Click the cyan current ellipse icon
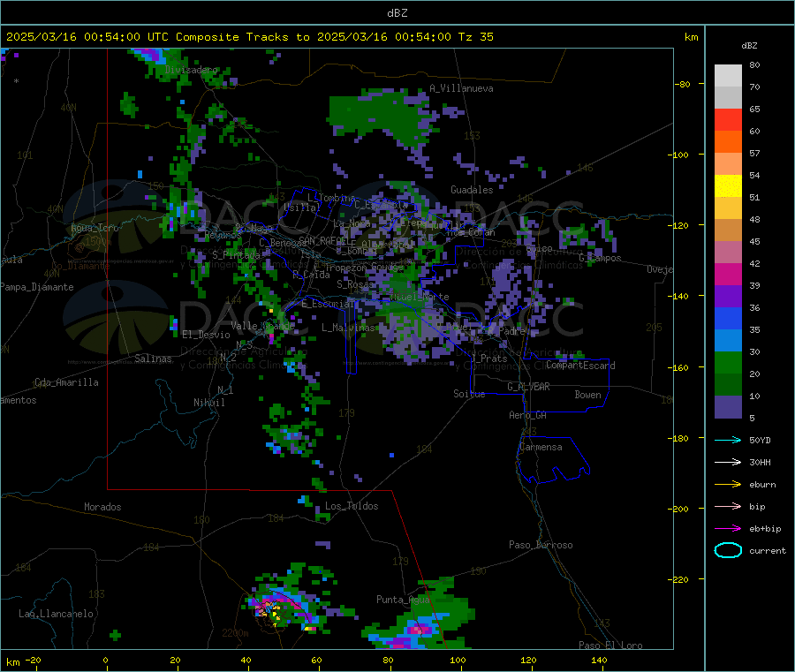Image resolution: width=795 pixels, height=672 pixels. click(x=728, y=550)
